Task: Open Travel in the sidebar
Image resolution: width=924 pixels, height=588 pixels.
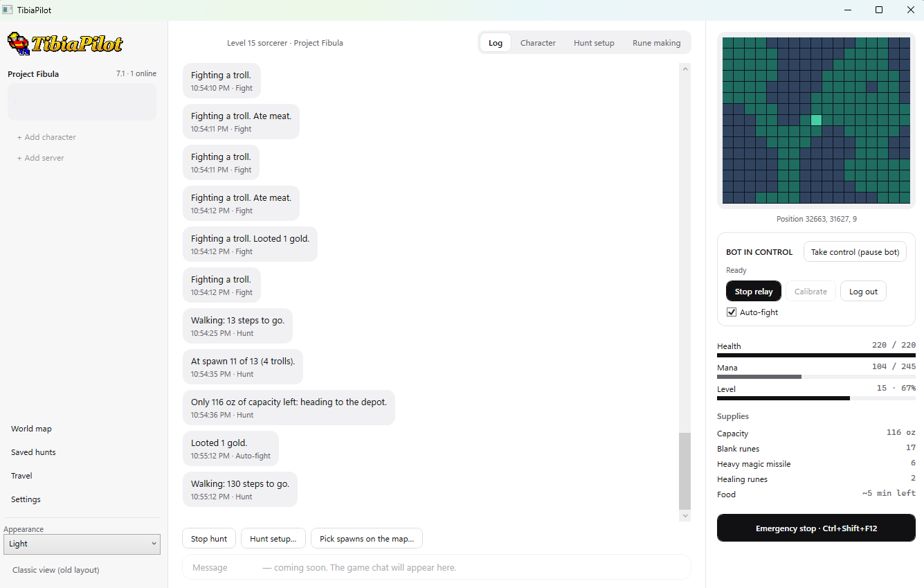Action: tap(21, 476)
